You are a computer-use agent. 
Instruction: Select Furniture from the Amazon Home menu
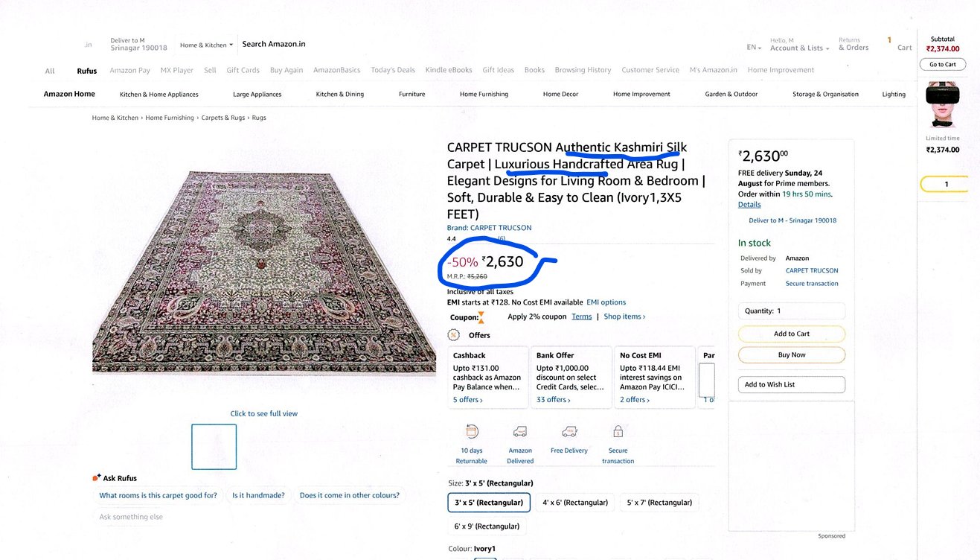411,94
